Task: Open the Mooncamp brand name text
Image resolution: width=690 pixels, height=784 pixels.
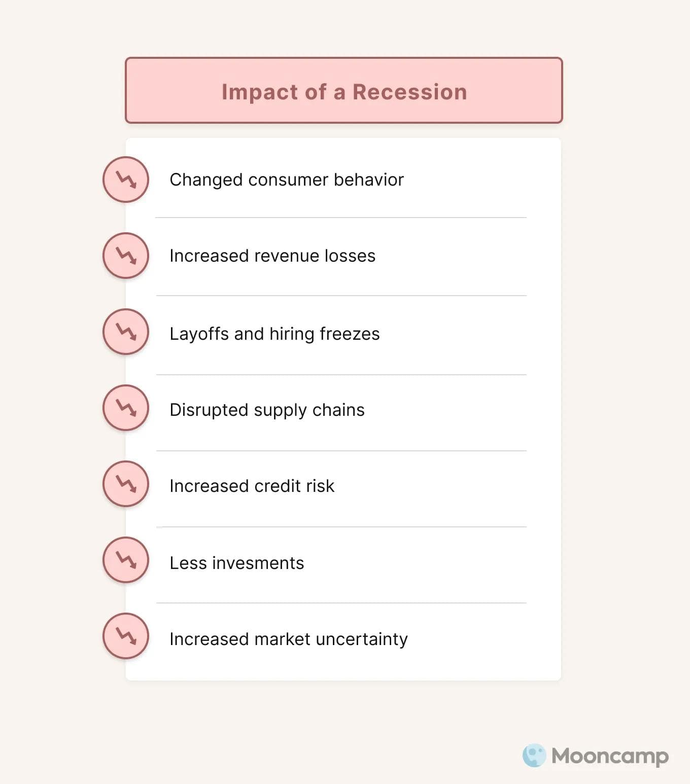Action: click(610, 756)
